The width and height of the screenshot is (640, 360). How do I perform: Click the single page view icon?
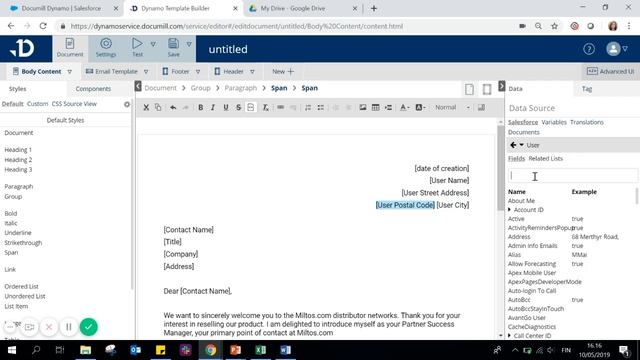pyautogui.click(x=469, y=89)
